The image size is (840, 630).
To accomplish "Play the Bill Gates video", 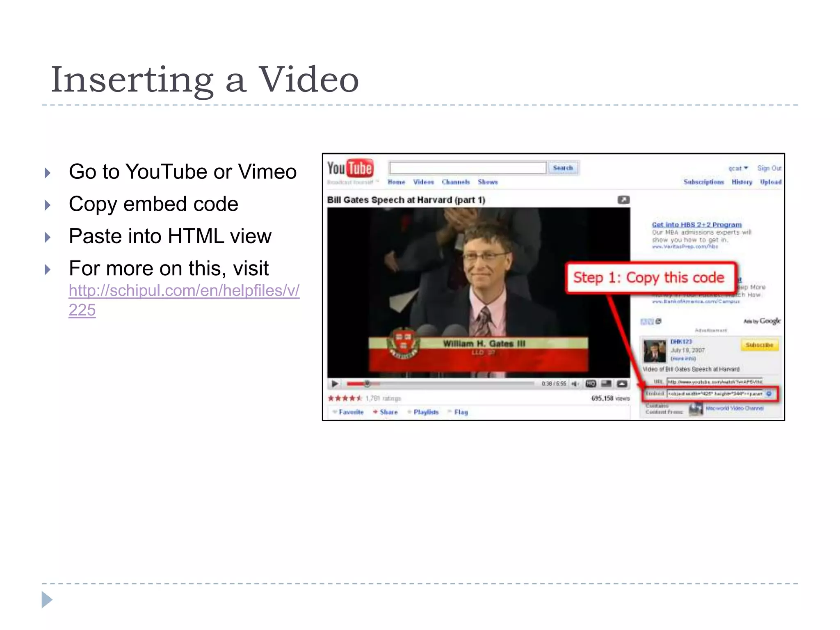I will [335, 383].
